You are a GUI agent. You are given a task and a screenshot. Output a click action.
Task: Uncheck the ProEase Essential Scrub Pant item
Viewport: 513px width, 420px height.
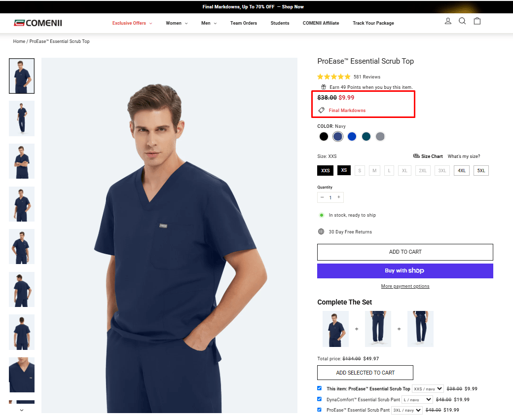pyautogui.click(x=319, y=410)
